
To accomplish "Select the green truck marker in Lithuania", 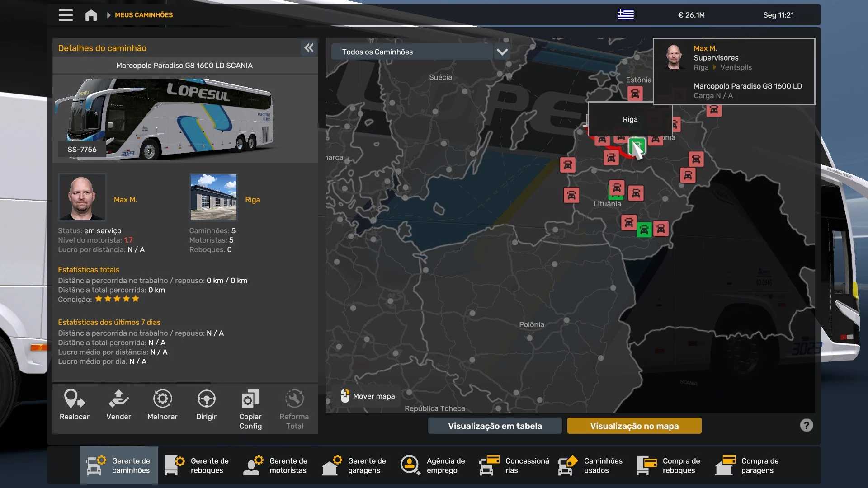I will coord(644,230).
